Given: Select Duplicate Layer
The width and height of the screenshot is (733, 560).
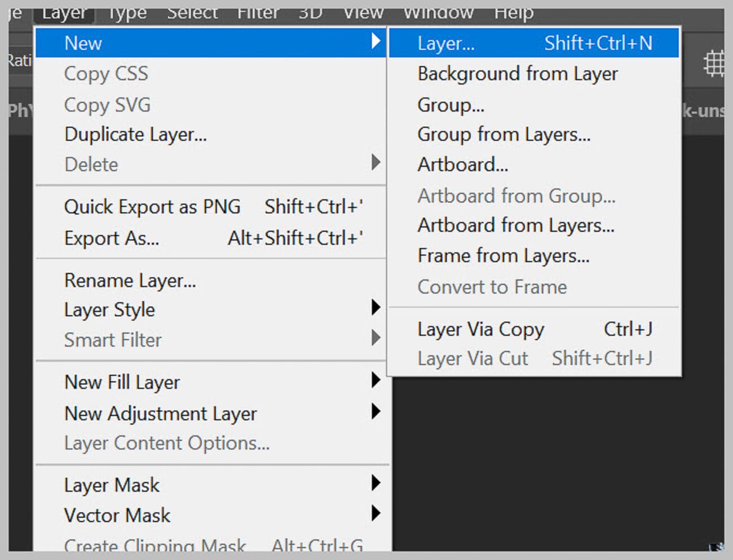Looking at the screenshot, I should [x=135, y=134].
